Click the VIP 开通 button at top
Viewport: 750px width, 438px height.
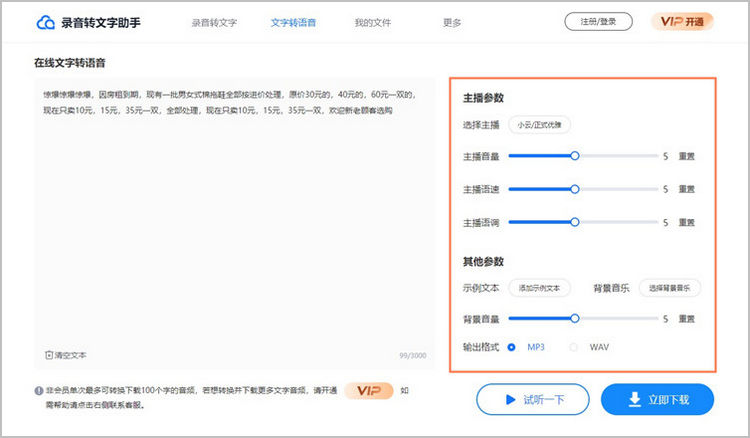pos(682,22)
